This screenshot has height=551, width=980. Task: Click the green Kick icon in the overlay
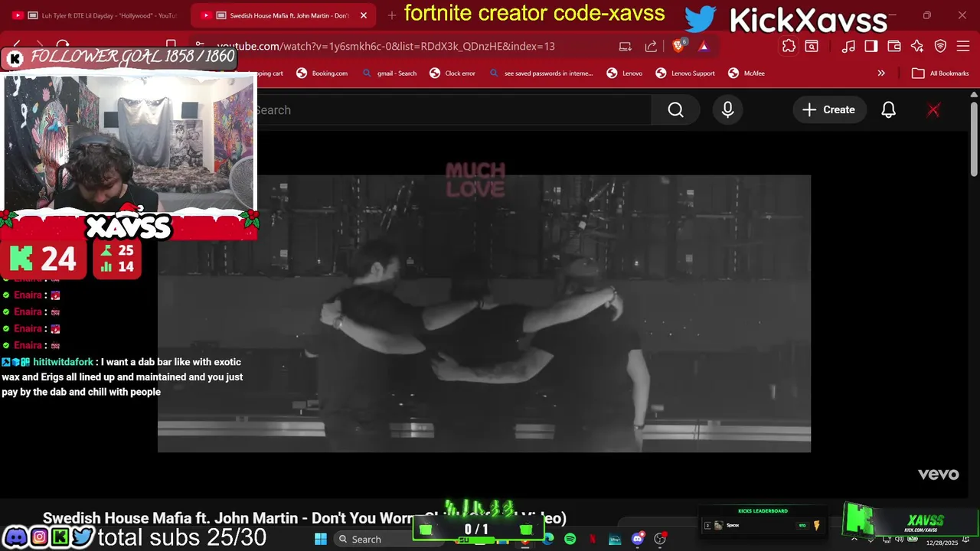pos(60,536)
